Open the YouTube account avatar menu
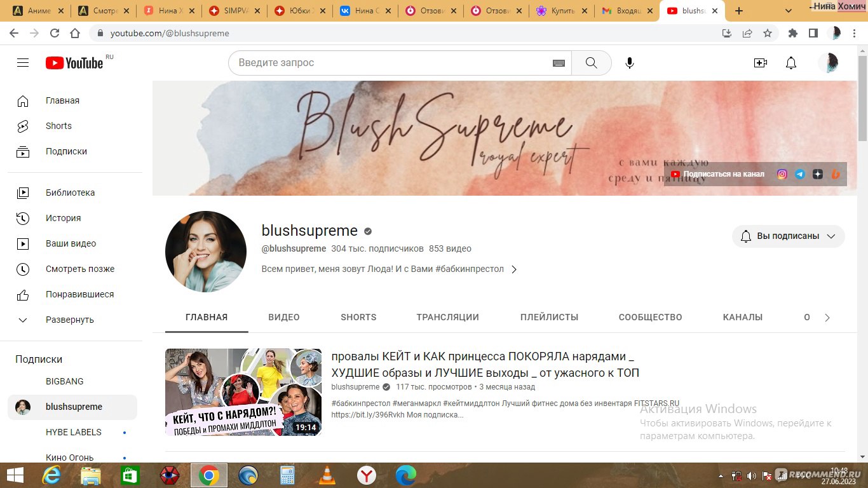The width and height of the screenshot is (868, 488). [x=828, y=63]
